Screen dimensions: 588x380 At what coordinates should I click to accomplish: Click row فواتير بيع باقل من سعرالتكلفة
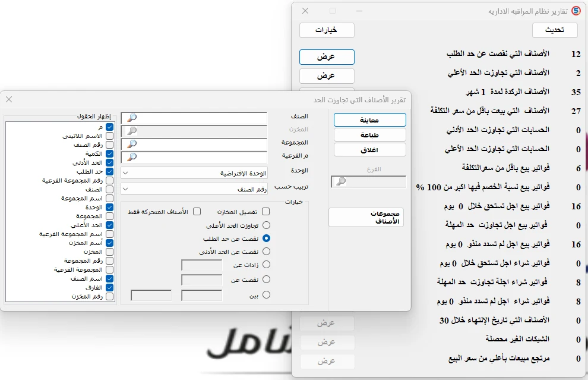coord(506,168)
